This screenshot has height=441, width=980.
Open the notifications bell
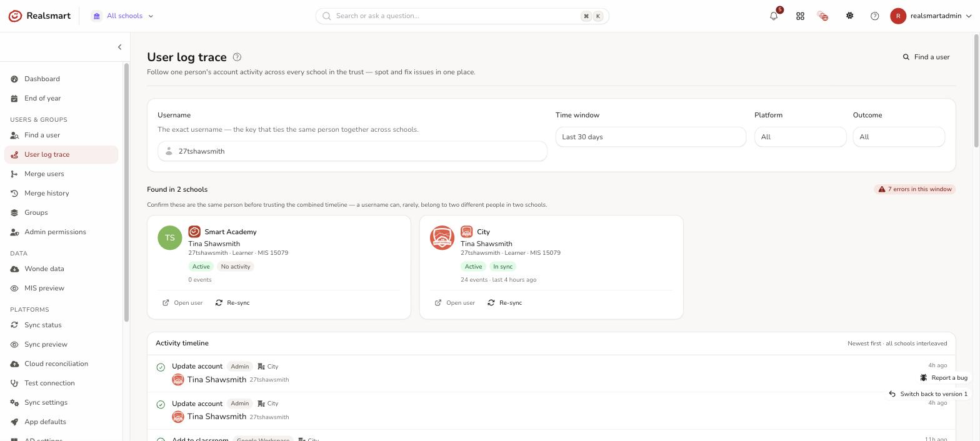point(774,16)
